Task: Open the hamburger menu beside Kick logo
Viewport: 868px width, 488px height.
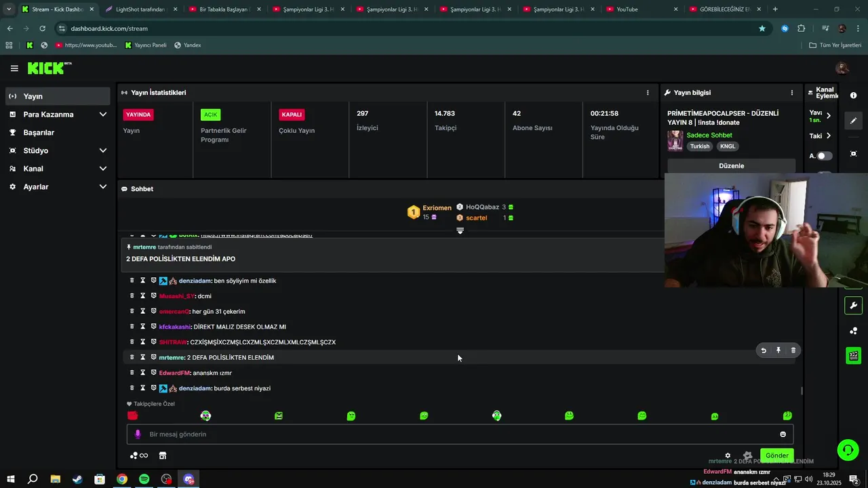Action: point(14,68)
